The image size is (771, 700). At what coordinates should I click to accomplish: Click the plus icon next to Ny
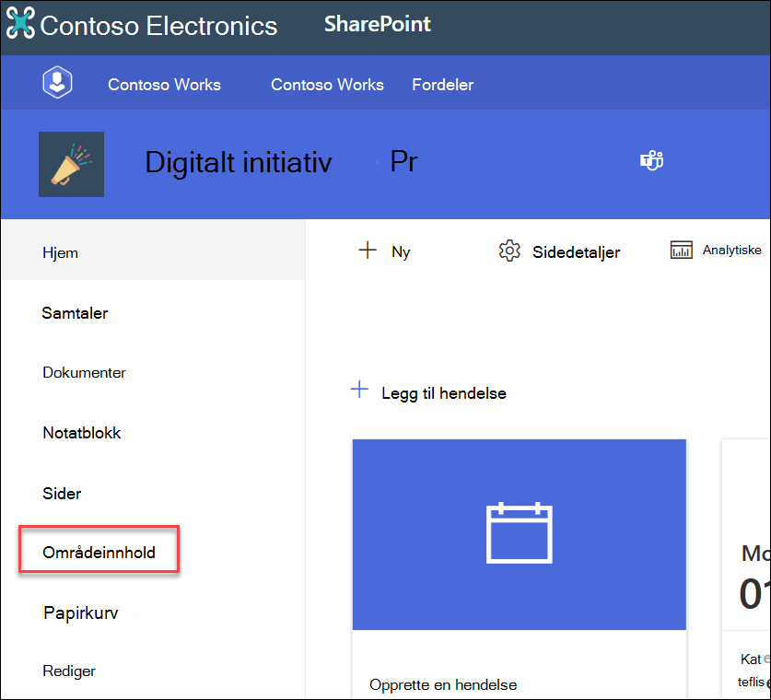(368, 251)
